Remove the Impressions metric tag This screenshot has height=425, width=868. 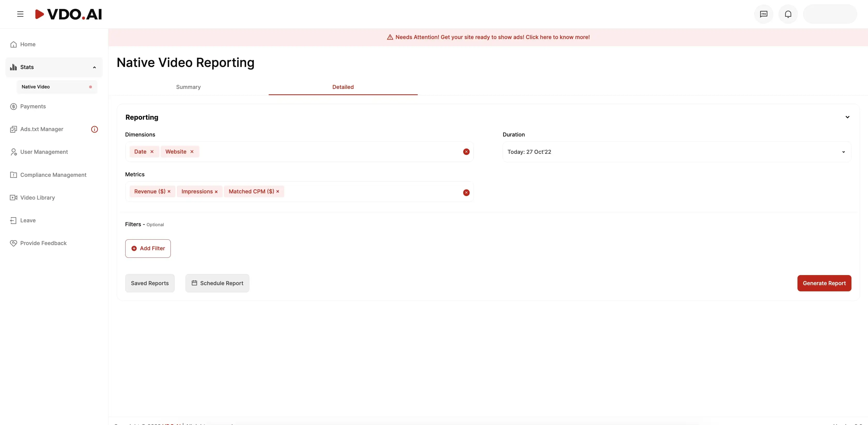coord(216,192)
